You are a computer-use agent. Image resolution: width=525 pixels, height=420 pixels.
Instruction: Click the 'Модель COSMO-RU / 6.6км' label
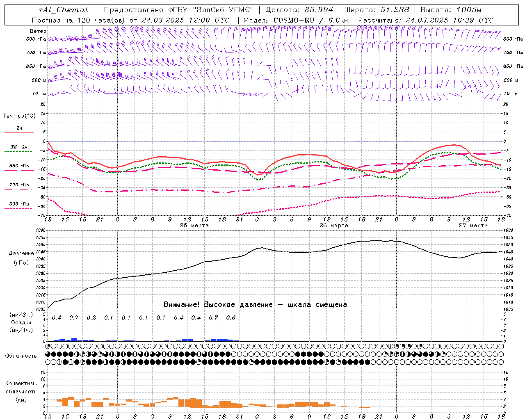pos(295,20)
